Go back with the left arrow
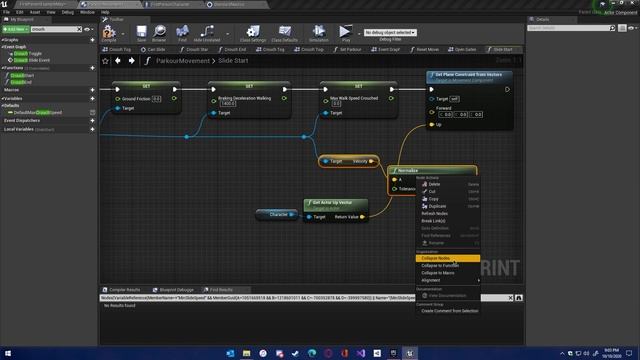The image size is (640, 360). pos(118,60)
